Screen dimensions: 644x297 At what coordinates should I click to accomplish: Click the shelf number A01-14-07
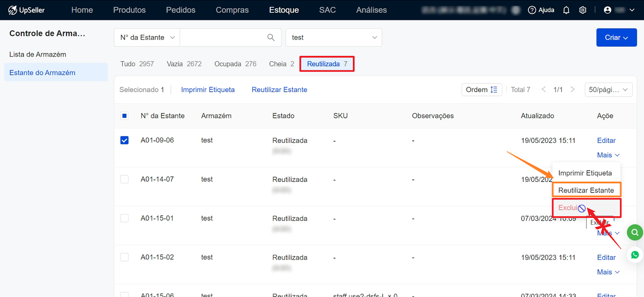click(157, 179)
